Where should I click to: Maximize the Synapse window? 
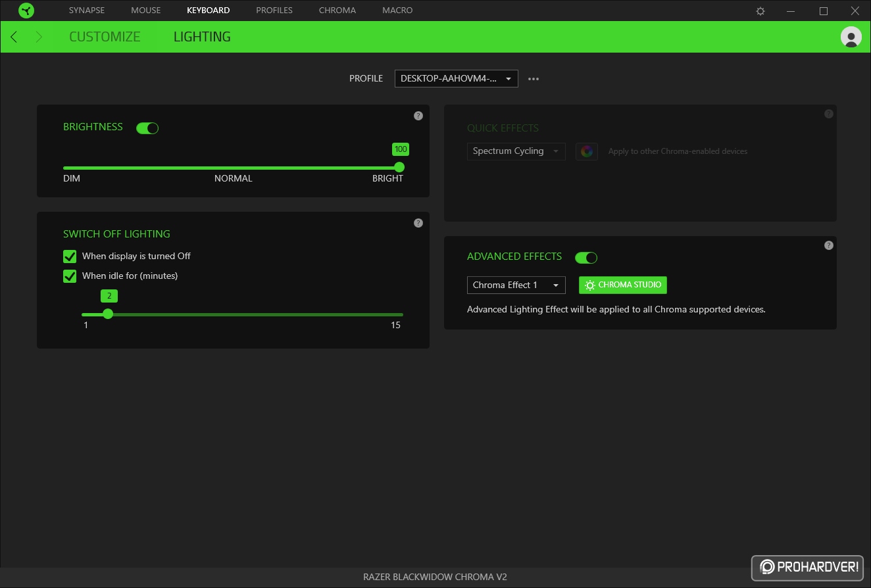[824, 11]
